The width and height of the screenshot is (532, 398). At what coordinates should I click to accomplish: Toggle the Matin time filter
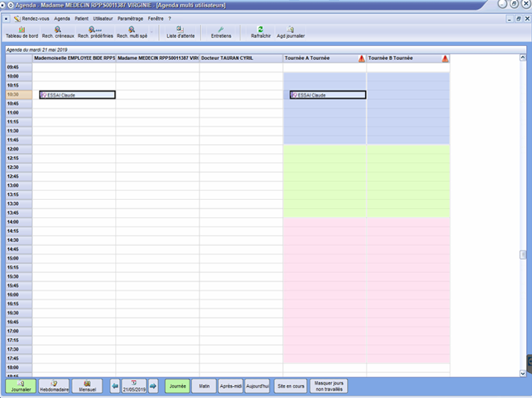pyautogui.click(x=203, y=385)
